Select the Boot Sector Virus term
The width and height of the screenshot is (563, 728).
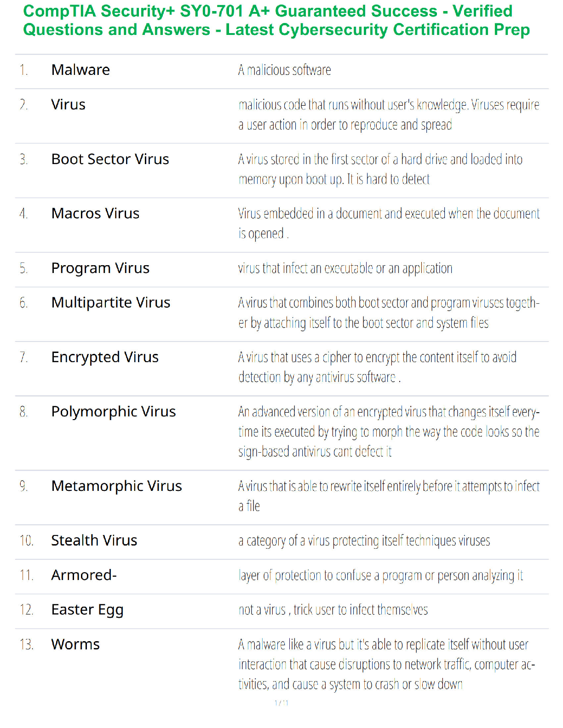click(110, 159)
